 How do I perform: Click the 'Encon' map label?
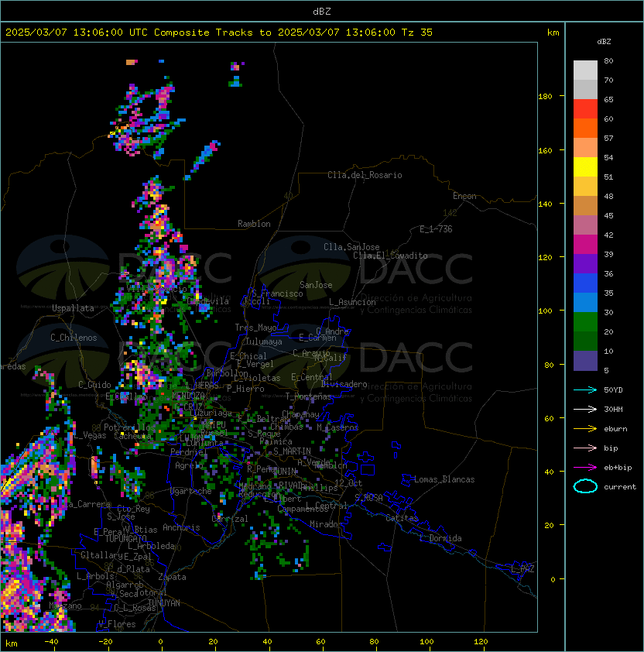tap(464, 196)
